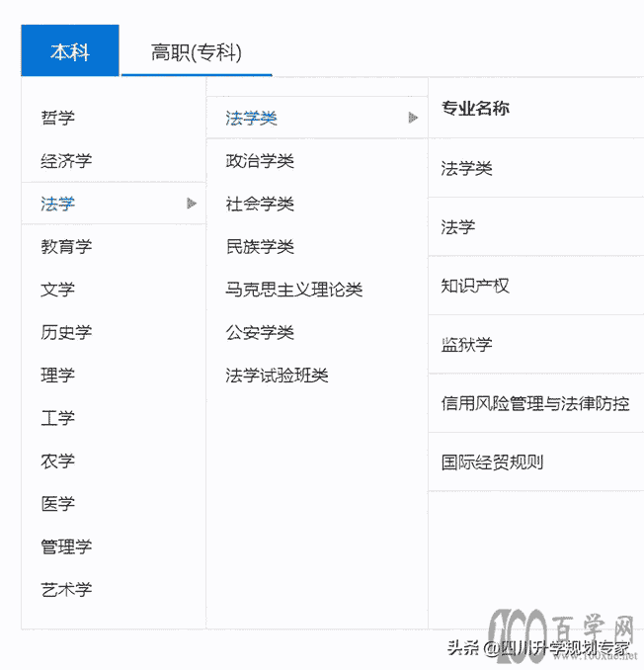Select the 法学试验班类 category
Viewport: 644px width, 670px height.
click(277, 376)
